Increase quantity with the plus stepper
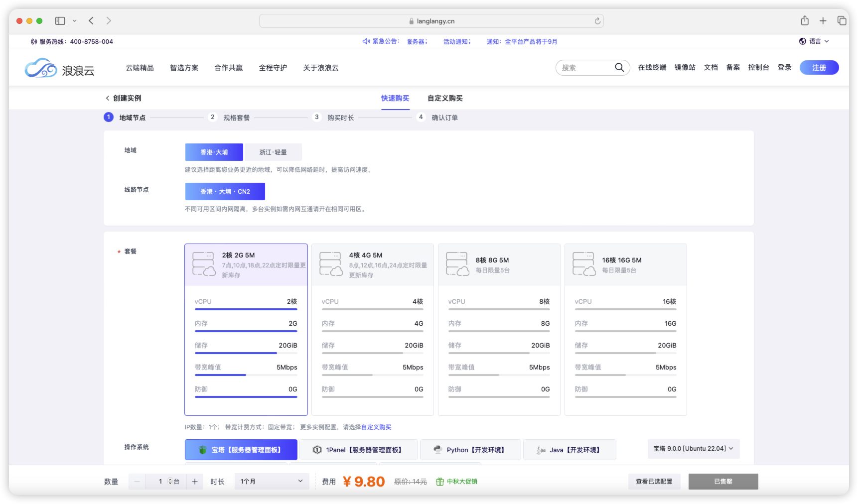This screenshot has height=504, width=858. point(195,481)
